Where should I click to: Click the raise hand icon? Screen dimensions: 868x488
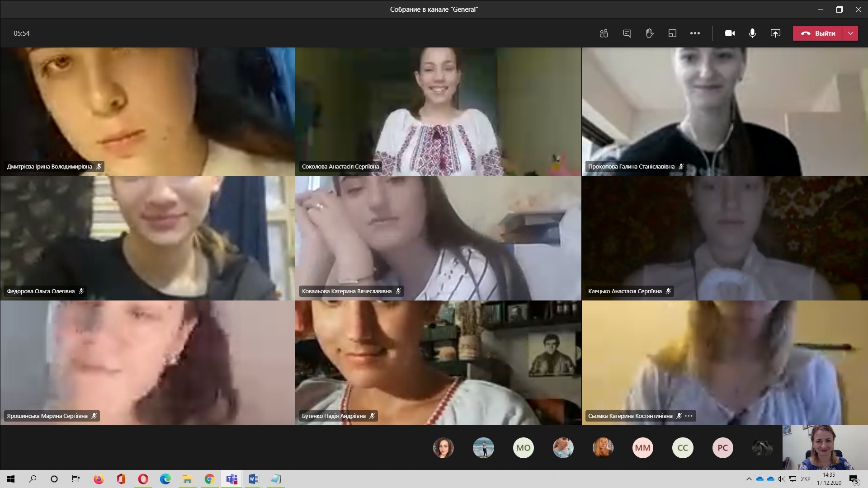click(650, 33)
